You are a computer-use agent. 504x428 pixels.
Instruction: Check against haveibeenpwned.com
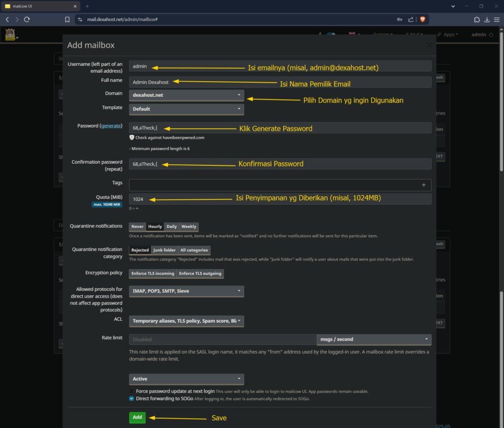(x=170, y=138)
